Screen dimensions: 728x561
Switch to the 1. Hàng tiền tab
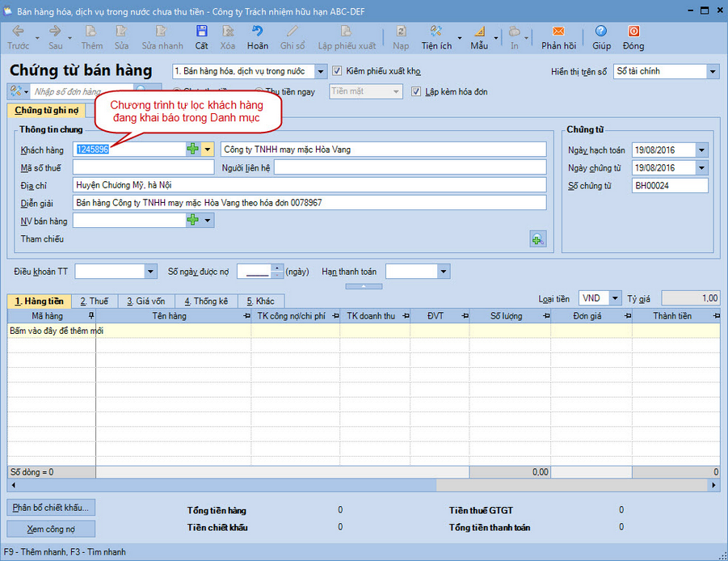tap(39, 302)
